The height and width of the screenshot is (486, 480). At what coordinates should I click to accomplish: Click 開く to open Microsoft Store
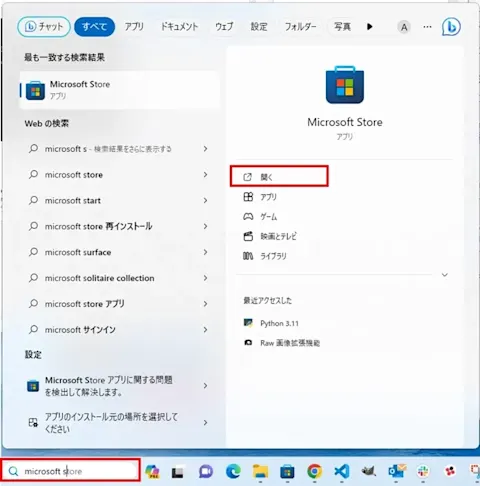click(279, 177)
